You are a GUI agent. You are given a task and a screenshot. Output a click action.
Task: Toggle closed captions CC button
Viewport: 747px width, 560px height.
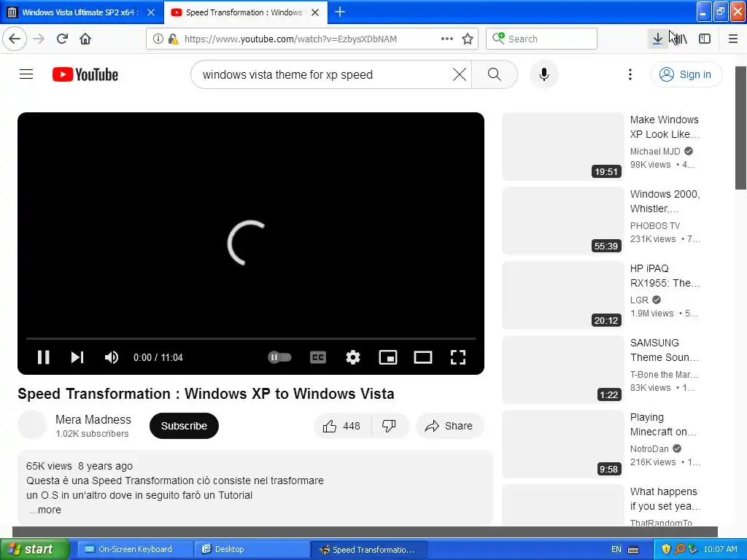tap(318, 357)
